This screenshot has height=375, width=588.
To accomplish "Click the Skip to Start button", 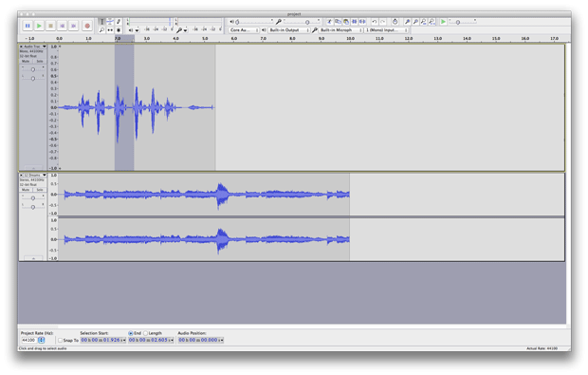I will [x=63, y=26].
